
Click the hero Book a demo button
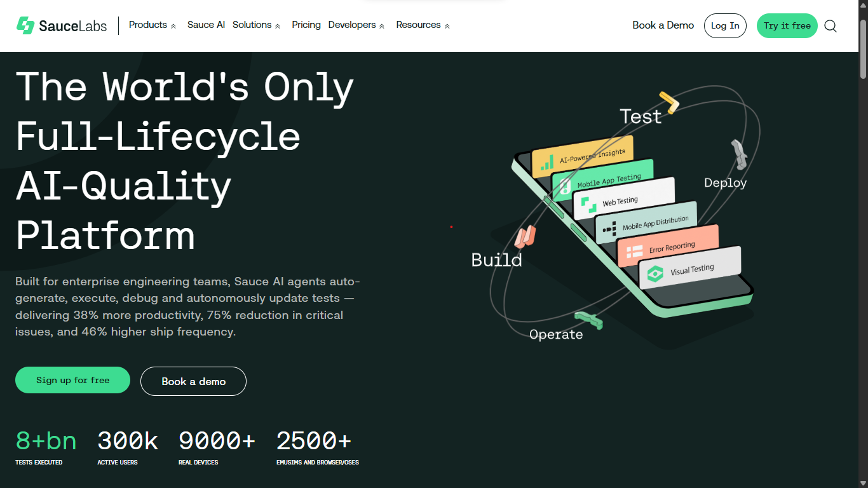tap(193, 381)
